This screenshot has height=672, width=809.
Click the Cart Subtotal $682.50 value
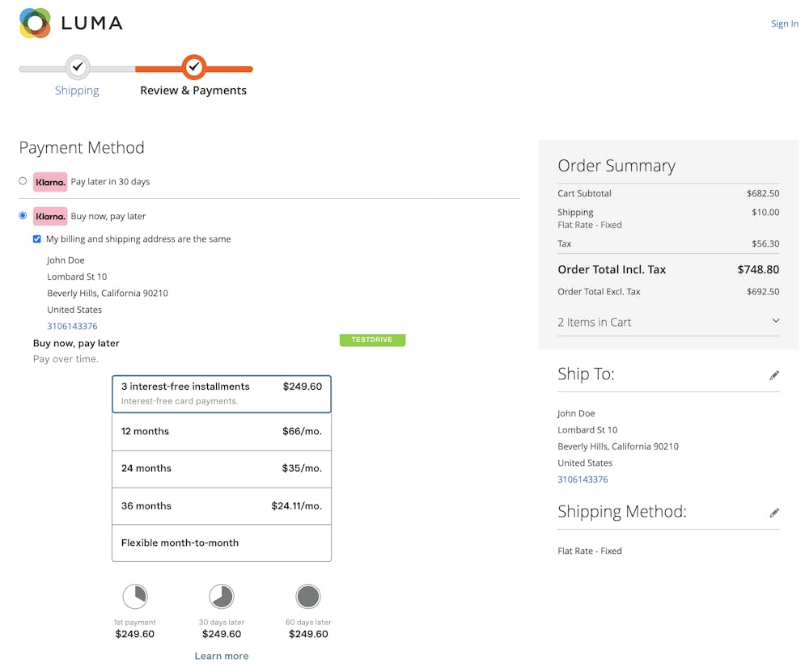tap(763, 193)
